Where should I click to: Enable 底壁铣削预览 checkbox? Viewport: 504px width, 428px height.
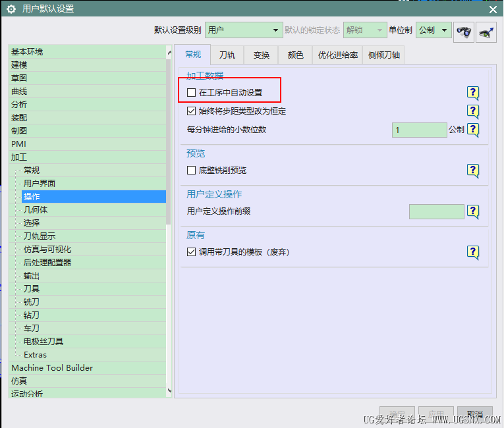click(191, 170)
